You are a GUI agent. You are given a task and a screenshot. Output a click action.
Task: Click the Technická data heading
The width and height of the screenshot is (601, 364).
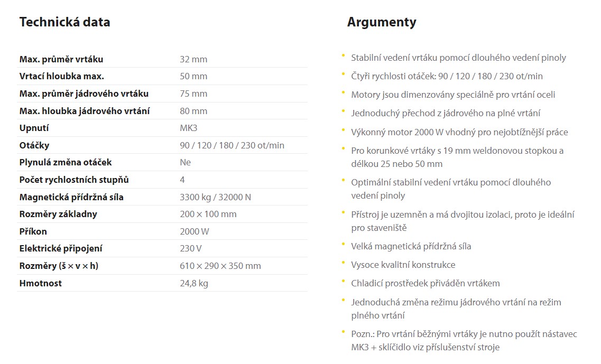pos(65,22)
